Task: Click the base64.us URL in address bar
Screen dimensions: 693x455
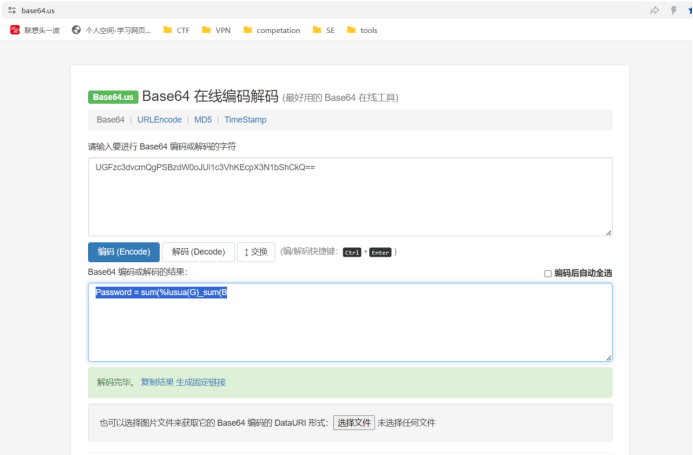Action: 38,10
